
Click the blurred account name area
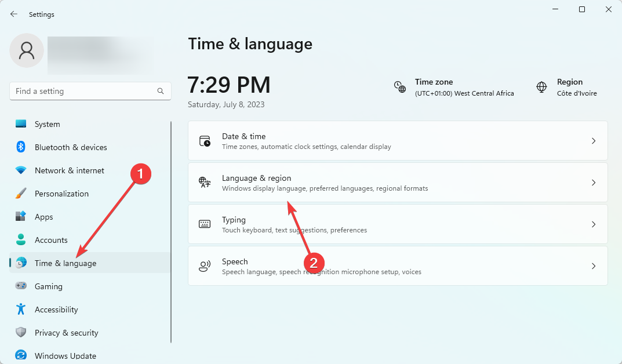coord(101,55)
